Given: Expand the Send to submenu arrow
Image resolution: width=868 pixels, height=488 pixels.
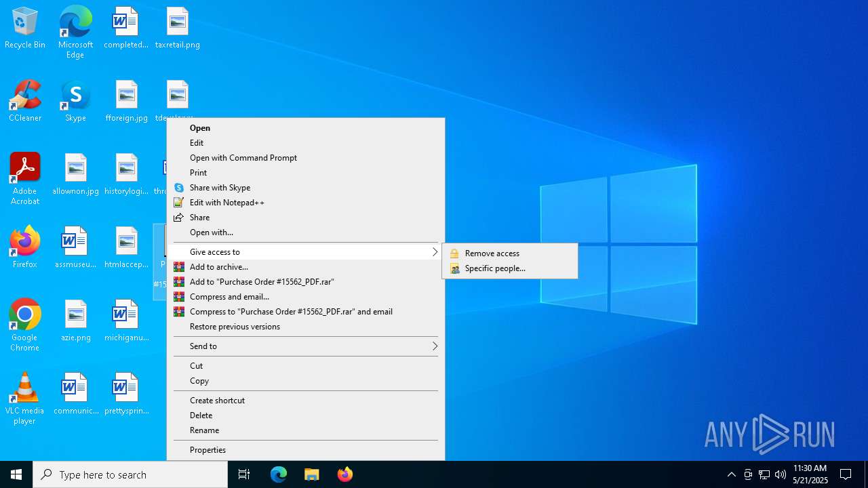Looking at the screenshot, I should 435,346.
